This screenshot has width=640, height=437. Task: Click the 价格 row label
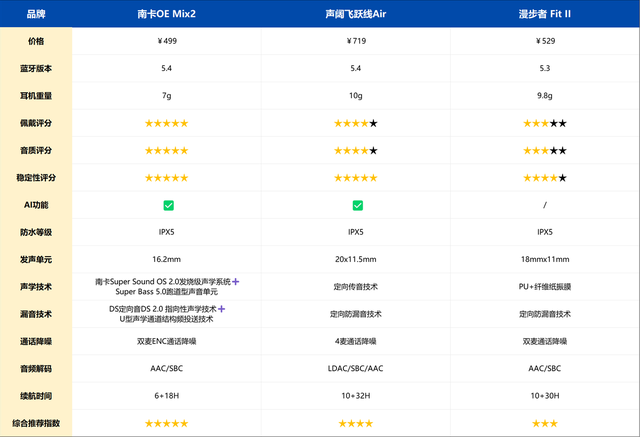(36, 42)
